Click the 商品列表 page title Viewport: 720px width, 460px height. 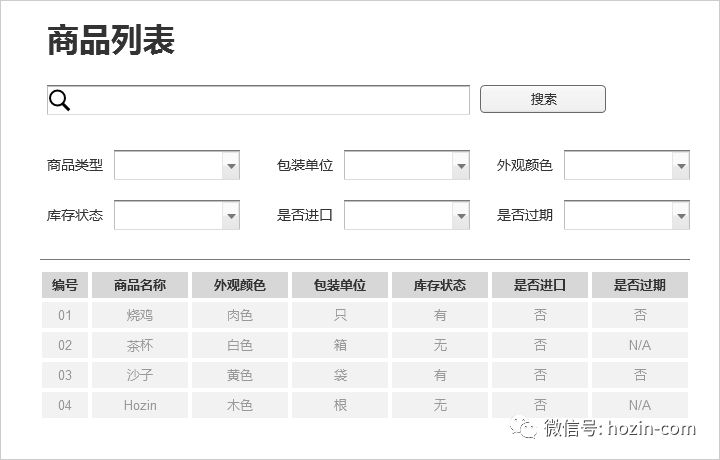111,40
